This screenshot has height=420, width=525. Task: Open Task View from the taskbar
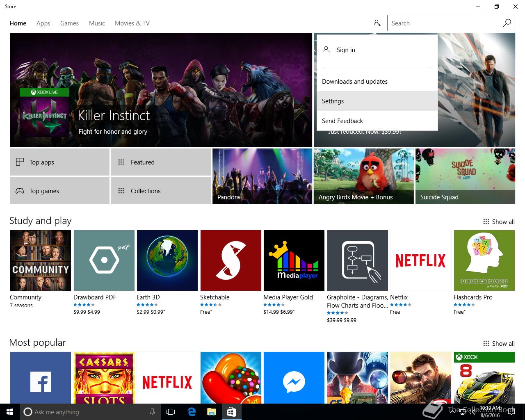pos(171,412)
